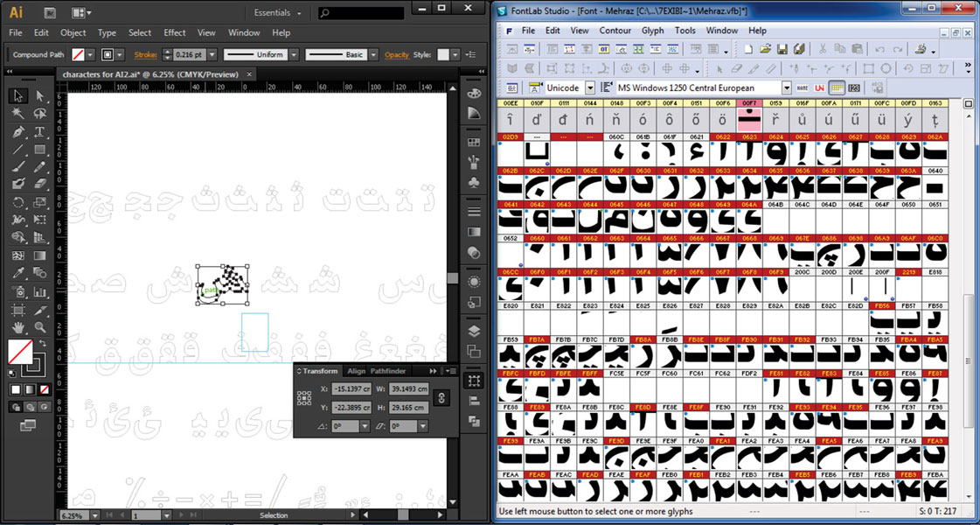Open the stroke weight dropdown arrow

click(212, 55)
